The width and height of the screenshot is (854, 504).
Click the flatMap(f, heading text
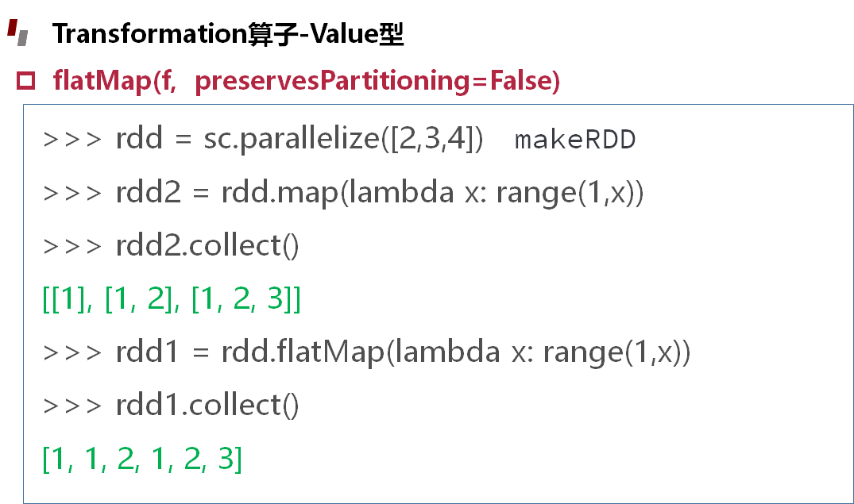tap(114, 80)
